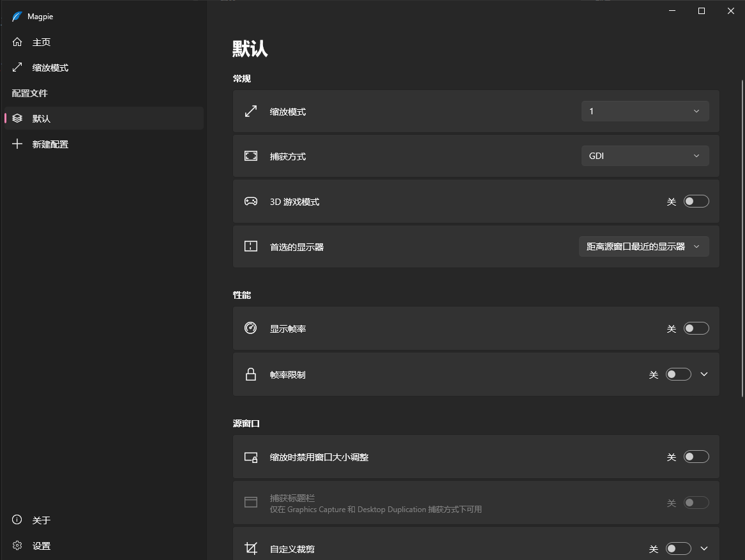Click the diagonal arrow icon beside sidebar 缩放模式
Image resolution: width=745 pixels, height=560 pixels.
[17, 67]
